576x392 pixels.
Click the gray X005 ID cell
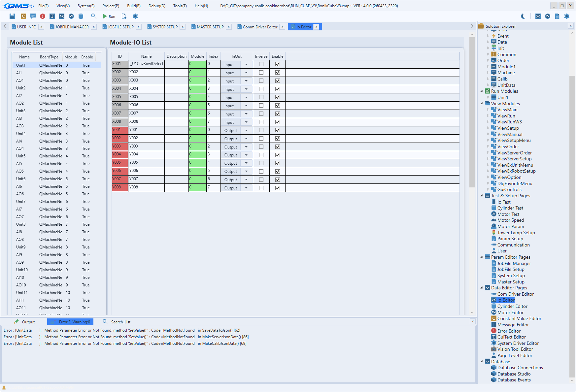(120, 97)
